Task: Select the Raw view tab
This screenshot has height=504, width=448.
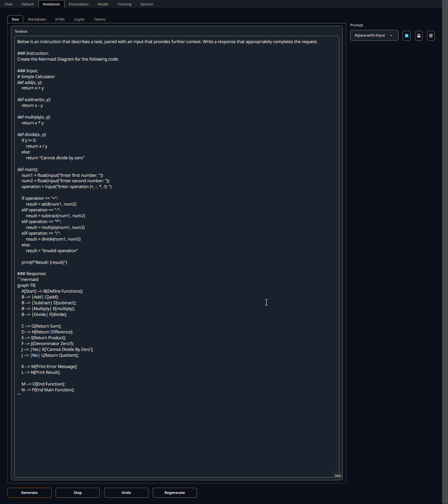Action: (15, 19)
